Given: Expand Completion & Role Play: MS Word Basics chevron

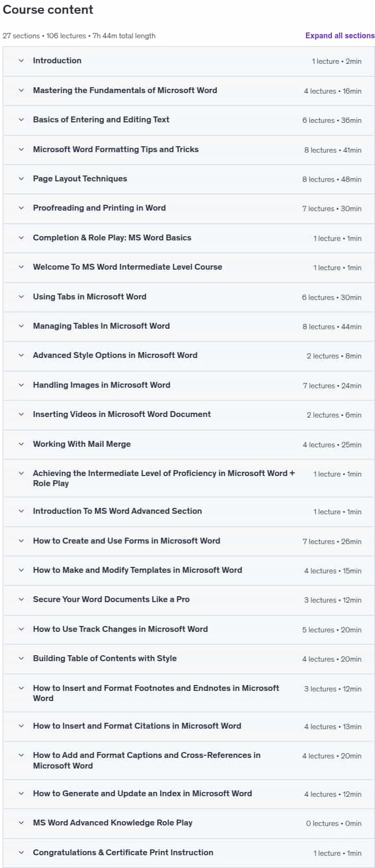Looking at the screenshot, I should point(21,238).
